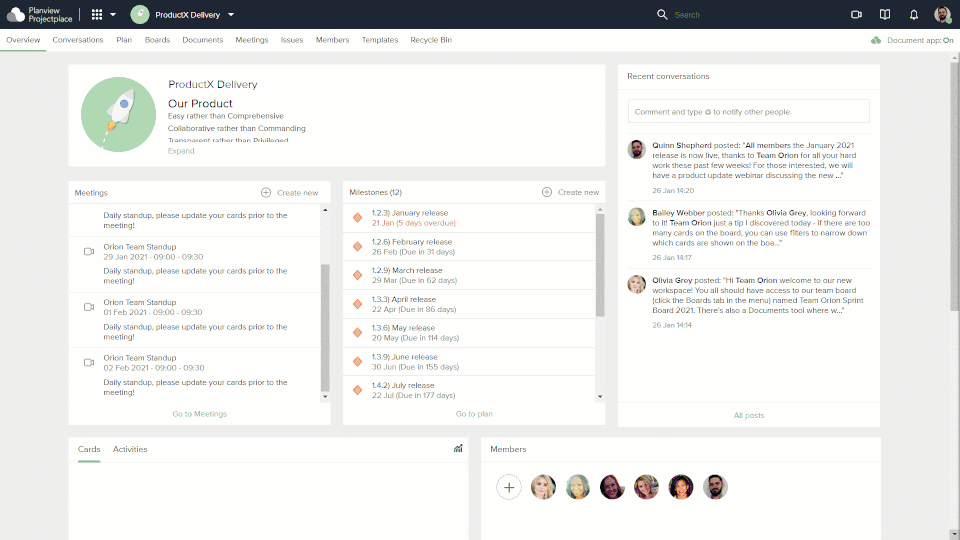Image resolution: width=960 pixels, height=540 pixels.
Task: Click diamond icon for July release
Action: click(358, 390)
